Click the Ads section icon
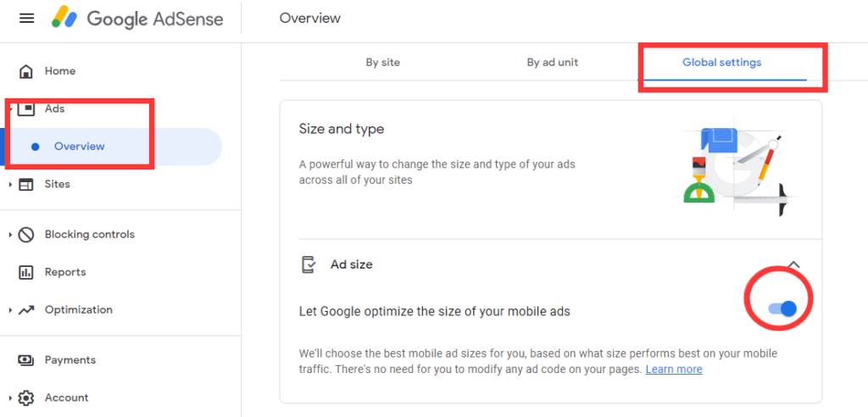The height and width of the screenshot is (417, 868). click(26, 109)
